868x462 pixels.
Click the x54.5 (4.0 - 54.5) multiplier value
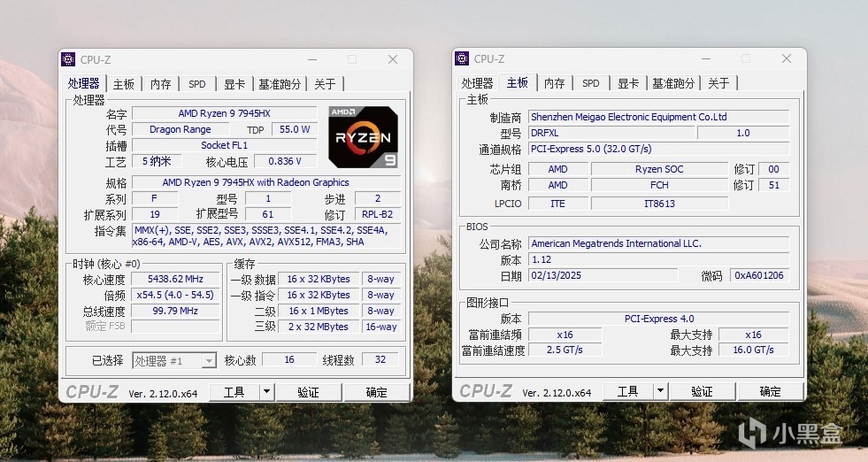pyautogui.click(x=175, y=296)
